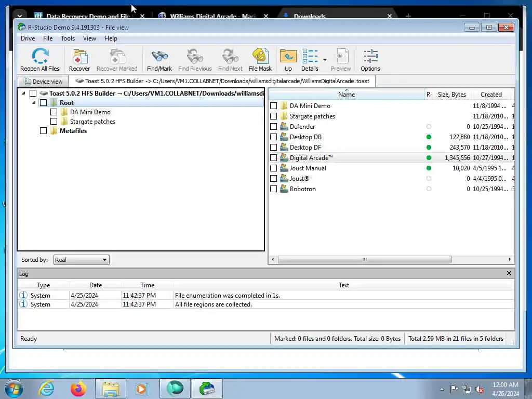
Task: Open the Options toolbar icon
Action: (370, 56)
